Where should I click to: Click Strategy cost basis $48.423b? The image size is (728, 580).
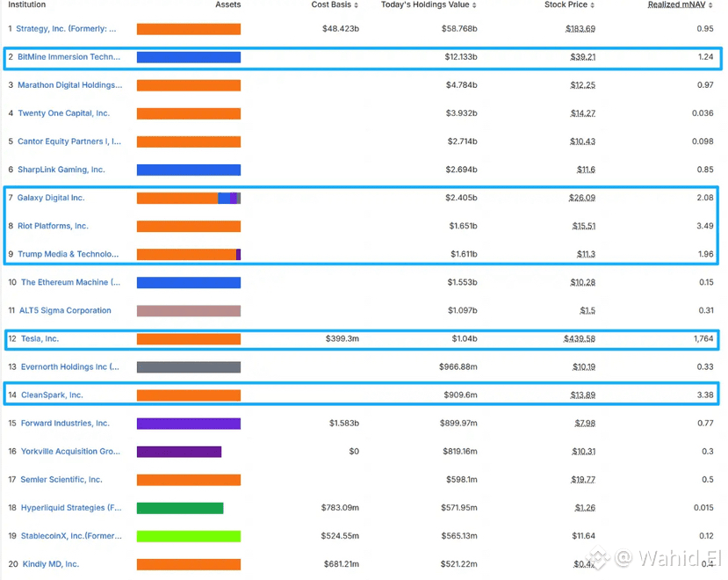341,29
